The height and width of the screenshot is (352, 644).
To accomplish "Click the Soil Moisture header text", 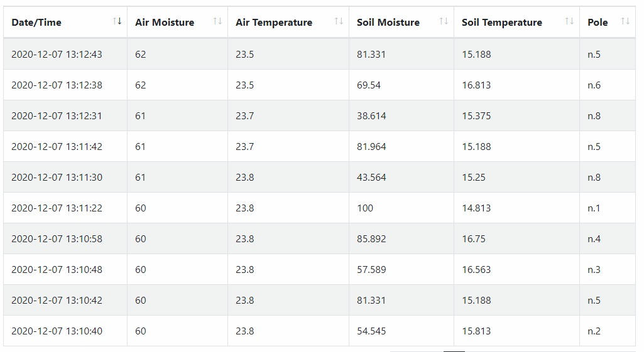I will tap(388, 23).
